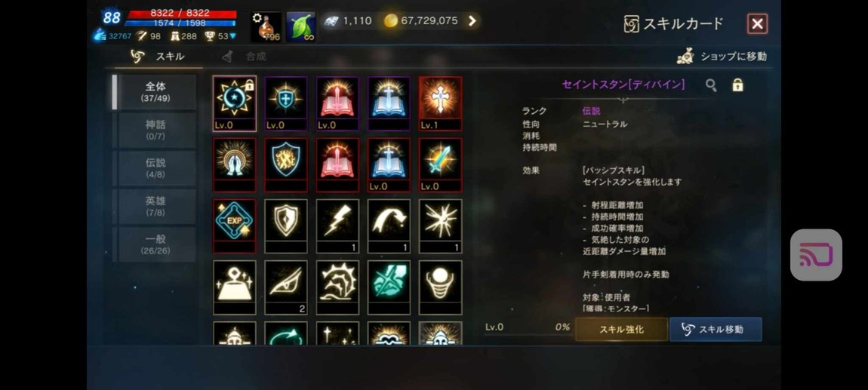Click the スキル移動 button
Image resolution: width=868 pixels, height=390 pixels.
pos(716,329)
